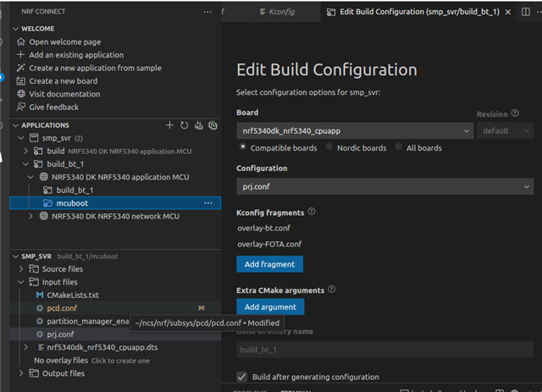Select overlay-bt.conf fragment
This screenshot has width=542, height=392.
[x=263, y=228]
